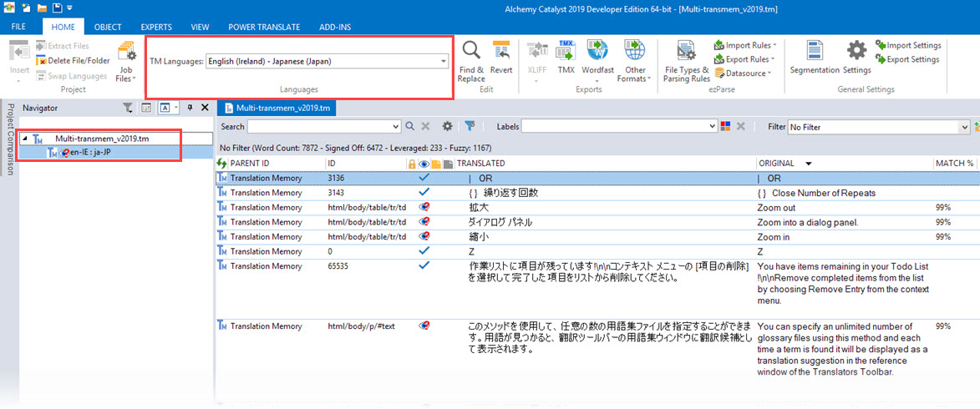Screen dimensions: 980x409
Task: Toggle status checkmark for ID 0 row
Action: tap(424, 251)
